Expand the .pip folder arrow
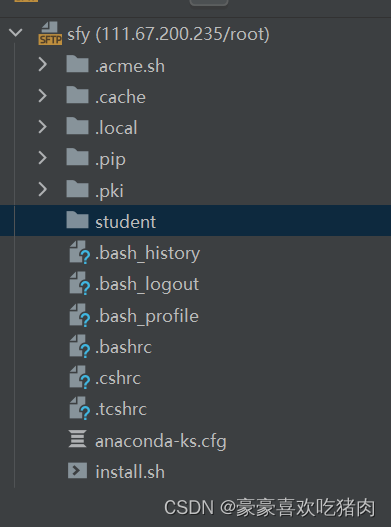Screen dimensions: 391x527 [42, 158]
